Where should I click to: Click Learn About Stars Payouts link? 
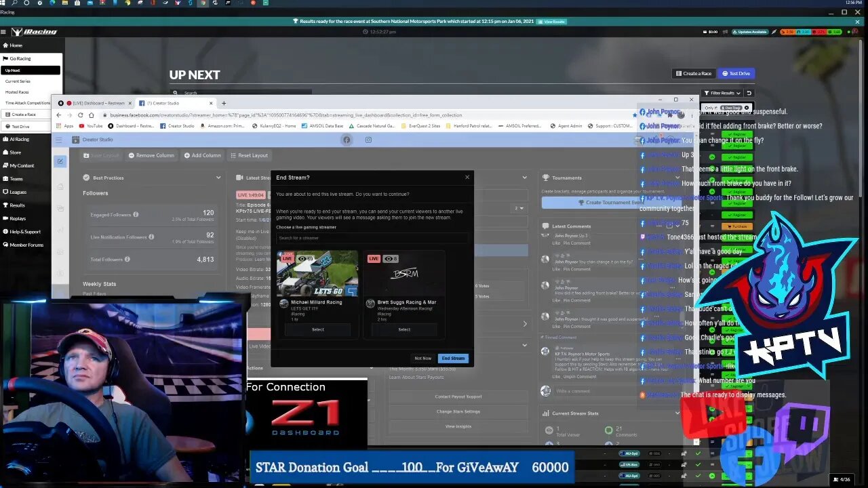pyautogui.click(x=416, y=377)
